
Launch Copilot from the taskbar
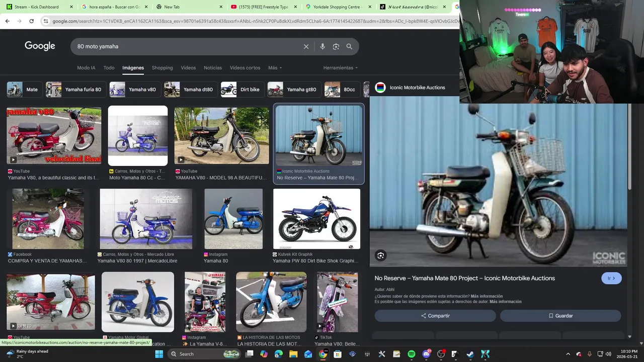pyautogui.click(x=264, y=354)
